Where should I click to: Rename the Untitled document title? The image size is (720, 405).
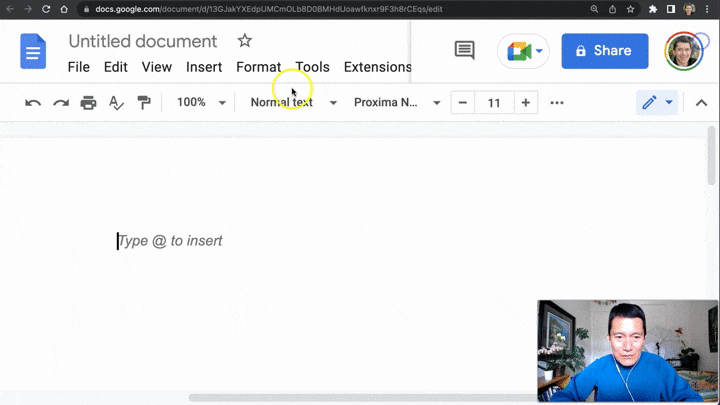coord(143,41)
